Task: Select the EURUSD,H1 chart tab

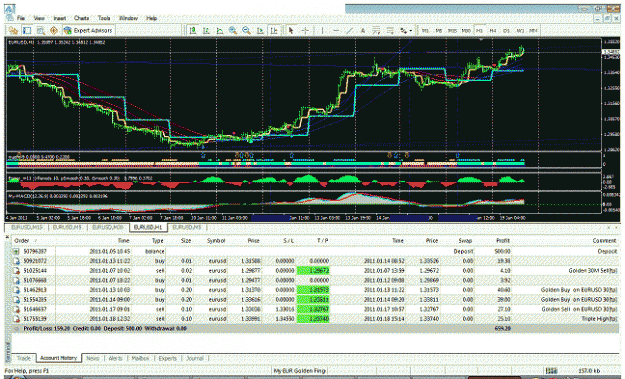Action: [148, 227]
